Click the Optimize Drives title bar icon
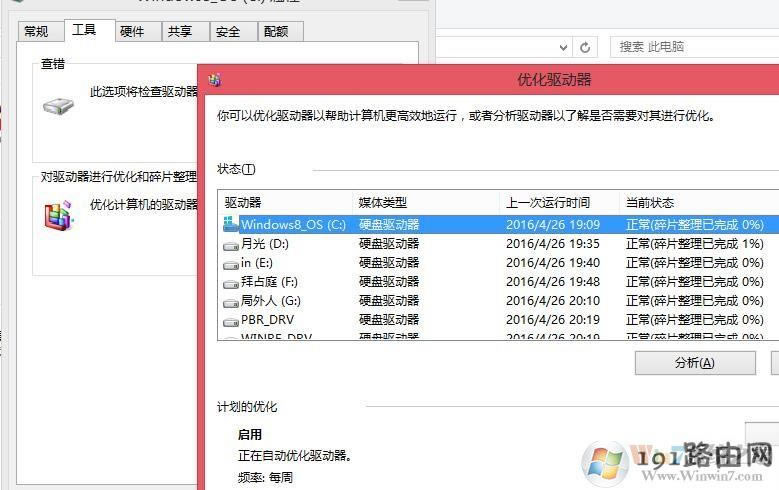This screenshot has height=490, width=779. 215,80
